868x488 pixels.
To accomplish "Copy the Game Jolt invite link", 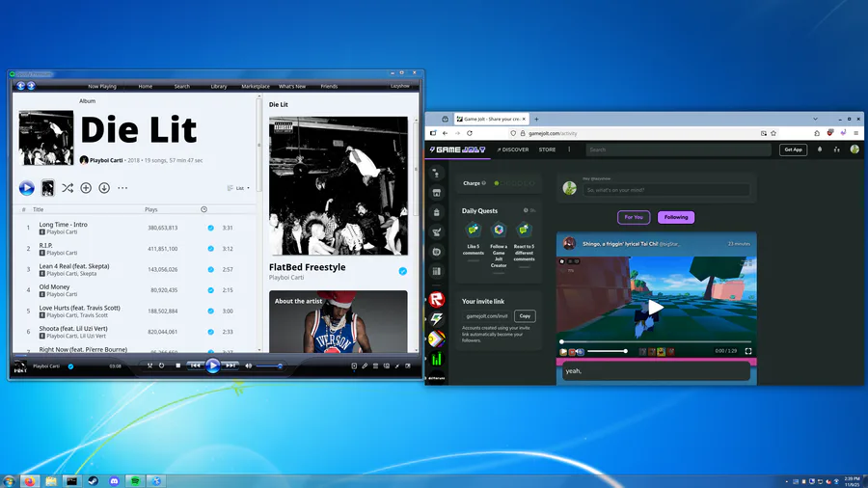I will click(525, 316).
